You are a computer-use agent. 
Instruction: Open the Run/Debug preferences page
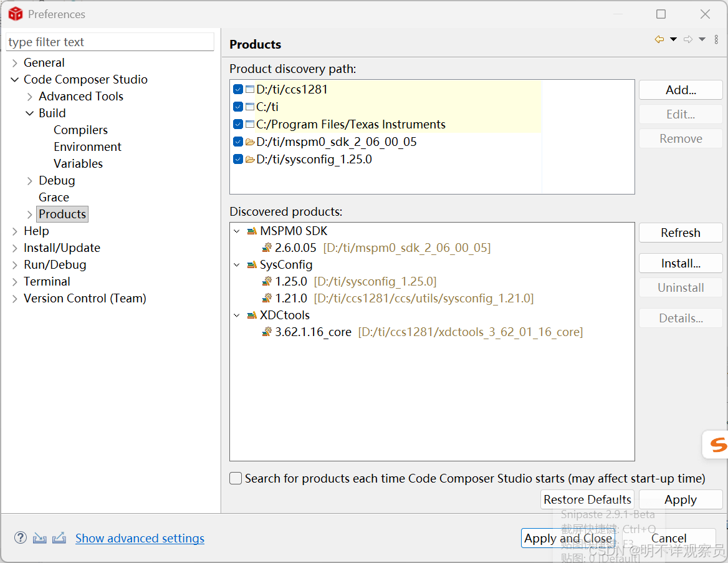[55, 265]
